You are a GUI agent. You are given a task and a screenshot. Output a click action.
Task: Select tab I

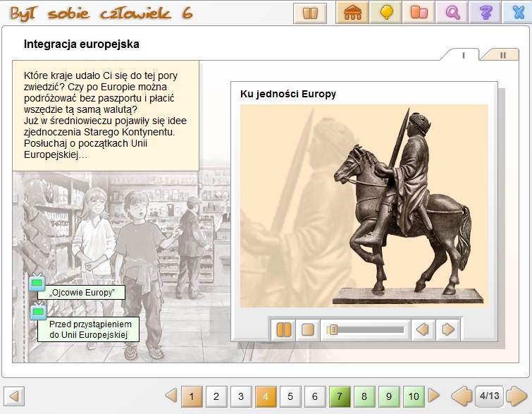click(462, 55)
